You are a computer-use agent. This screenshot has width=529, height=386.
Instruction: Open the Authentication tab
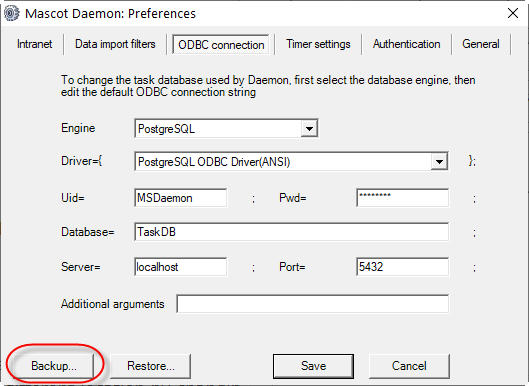point(407,44)
